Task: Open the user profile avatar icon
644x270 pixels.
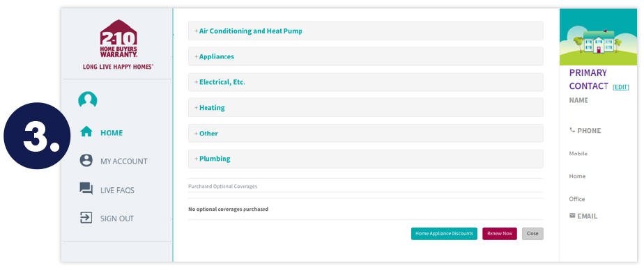Action: pos(88,100)
